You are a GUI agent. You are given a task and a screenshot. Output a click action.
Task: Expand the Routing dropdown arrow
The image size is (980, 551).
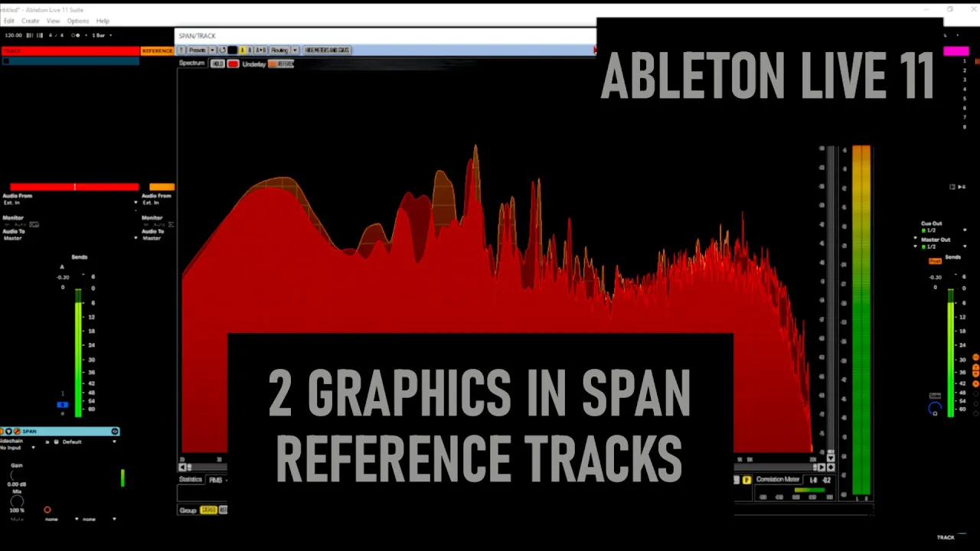[x=295, y=50]
